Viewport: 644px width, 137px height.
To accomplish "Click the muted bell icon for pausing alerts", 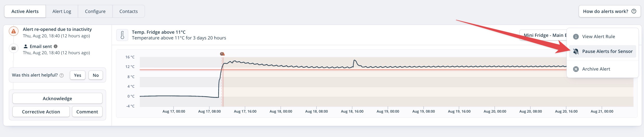I will click(x=576, y=51).
